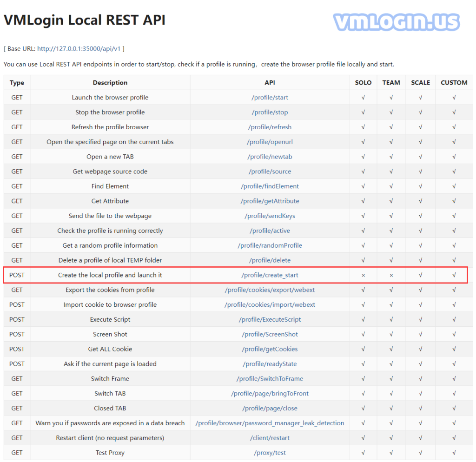Open the /profile/SwitchToFrame API link

tap(270, 378)
